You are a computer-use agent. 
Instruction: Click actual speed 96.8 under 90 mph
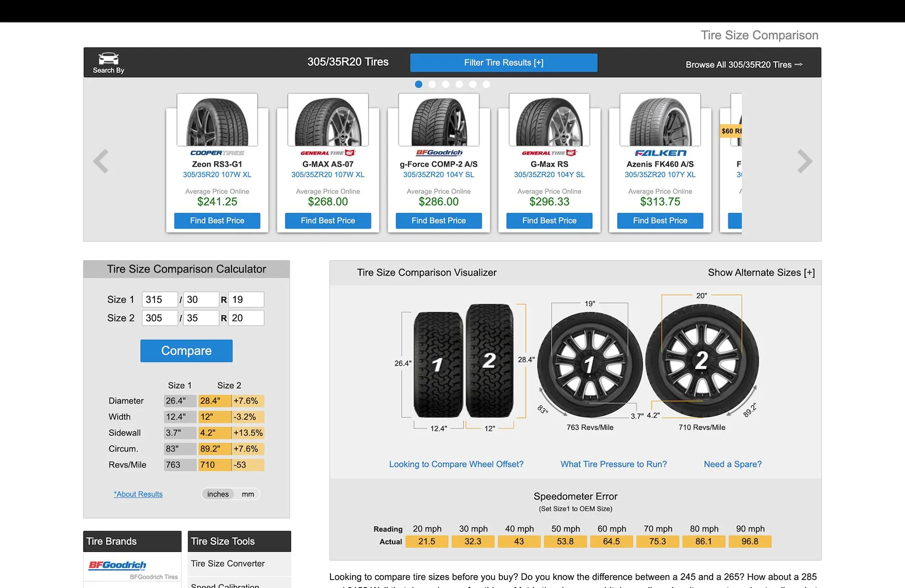point(750,541)
